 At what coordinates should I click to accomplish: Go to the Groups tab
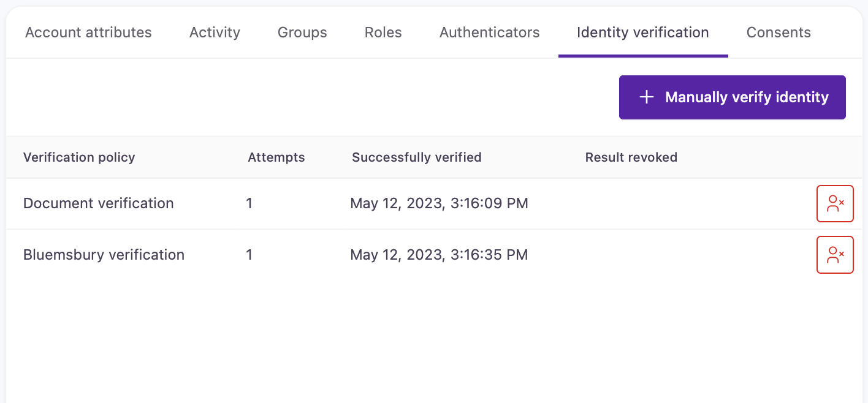[x=302, y=32]
